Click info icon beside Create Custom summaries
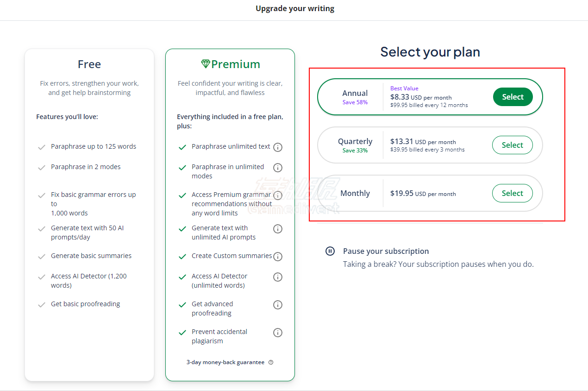 click(x=278, y=257)
